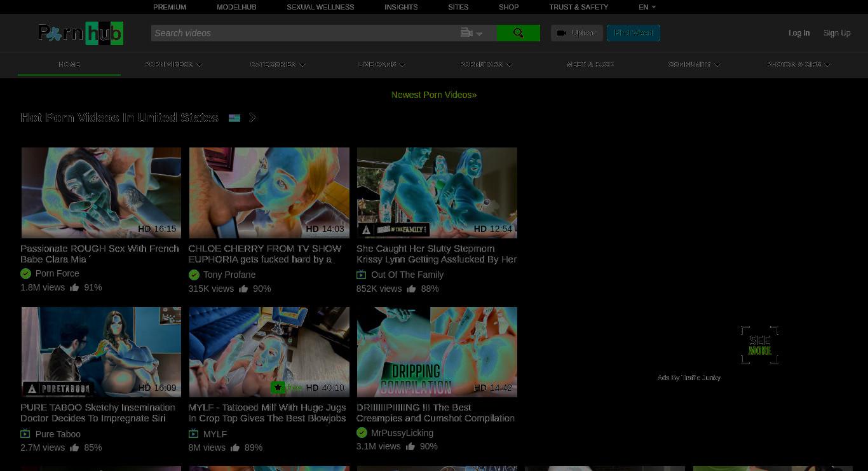868x471 pixels.
Task: Open the SHOP top bar item
Action: coord(508,7)
